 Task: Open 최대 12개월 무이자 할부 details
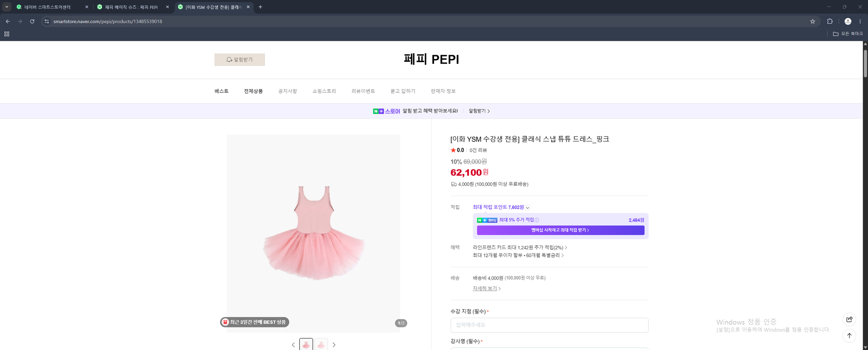[x=518, y=256]
